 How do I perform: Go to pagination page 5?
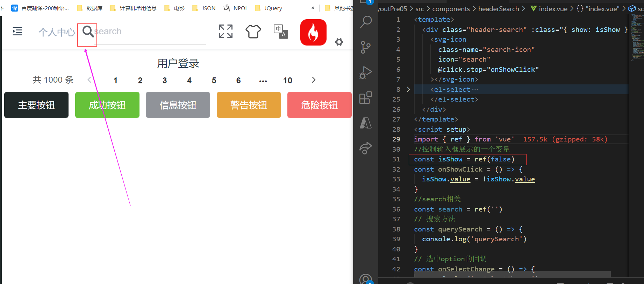(x=214, y=81)
